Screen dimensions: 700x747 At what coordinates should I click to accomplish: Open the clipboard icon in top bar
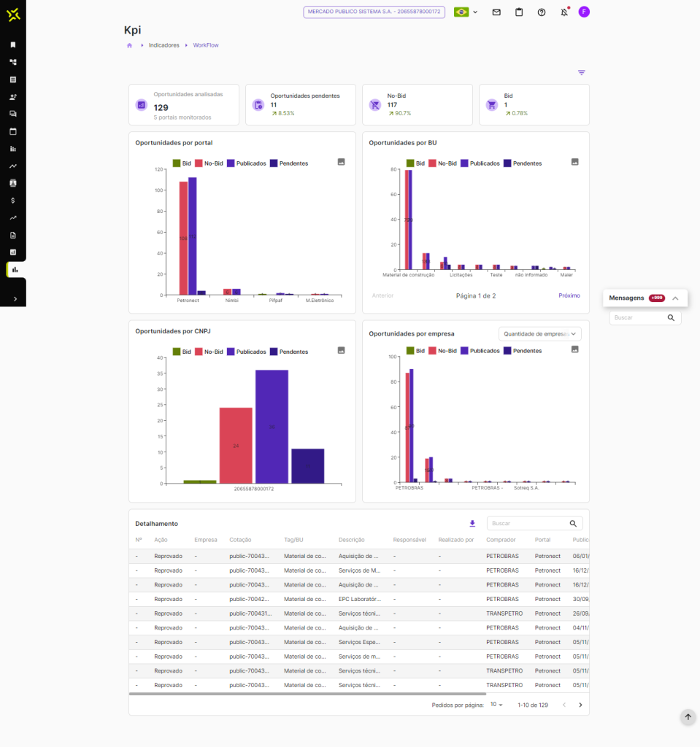[x=519, y=12]
